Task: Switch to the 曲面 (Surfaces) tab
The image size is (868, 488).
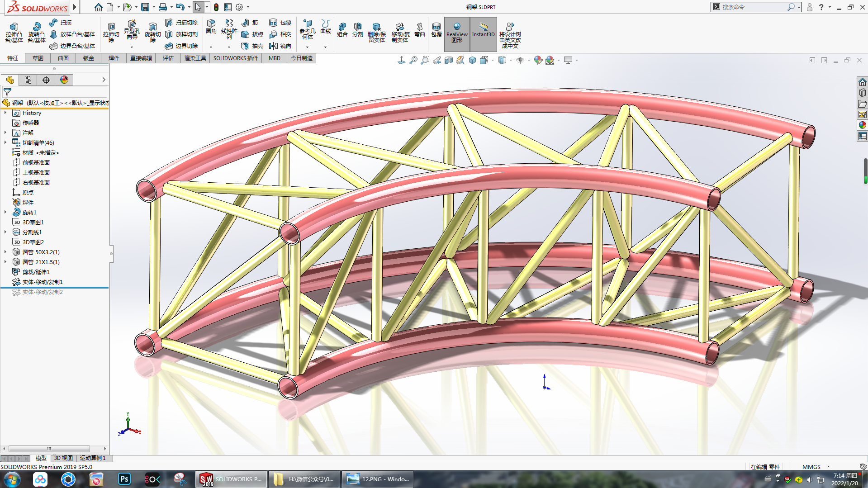Action: coord(63,58)
